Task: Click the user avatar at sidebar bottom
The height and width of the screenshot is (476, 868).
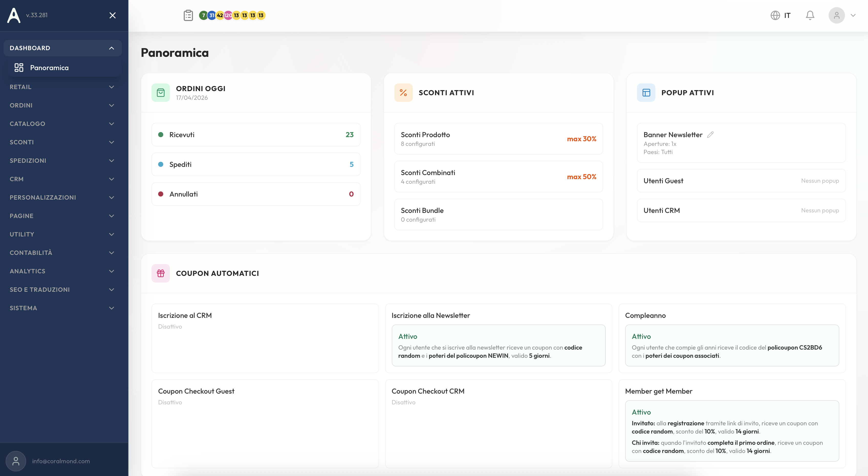Action: tap(16, 461)
